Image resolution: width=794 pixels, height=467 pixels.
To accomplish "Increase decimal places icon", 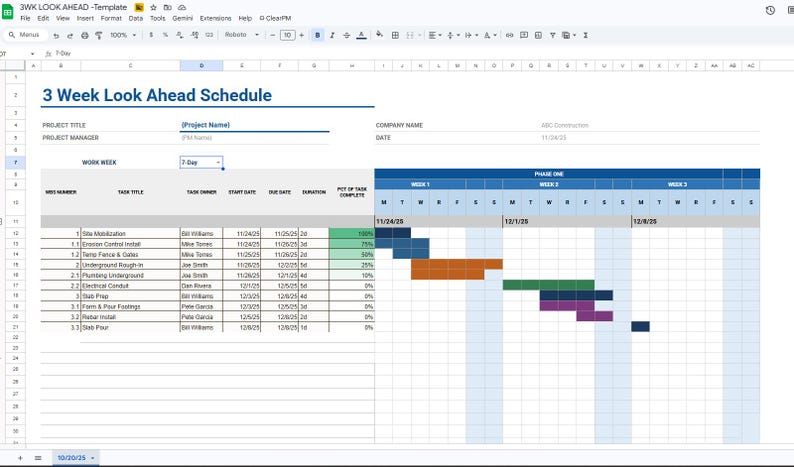I will point(194,35).
